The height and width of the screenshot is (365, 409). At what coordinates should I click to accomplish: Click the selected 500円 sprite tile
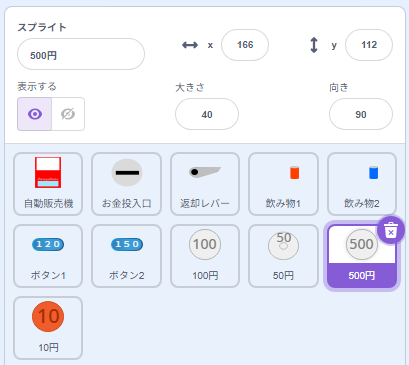tap(362, 256)
